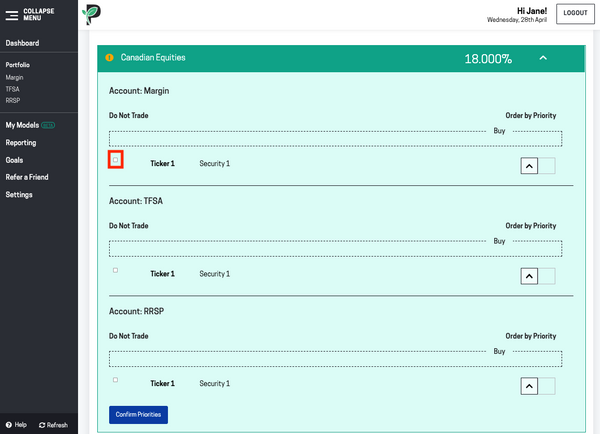Image resolution: width=600 pixels, height=434 pixels.
Task: Click Order by Priority label in Margin
Action: pyautogui.click(x=531, y=116)
